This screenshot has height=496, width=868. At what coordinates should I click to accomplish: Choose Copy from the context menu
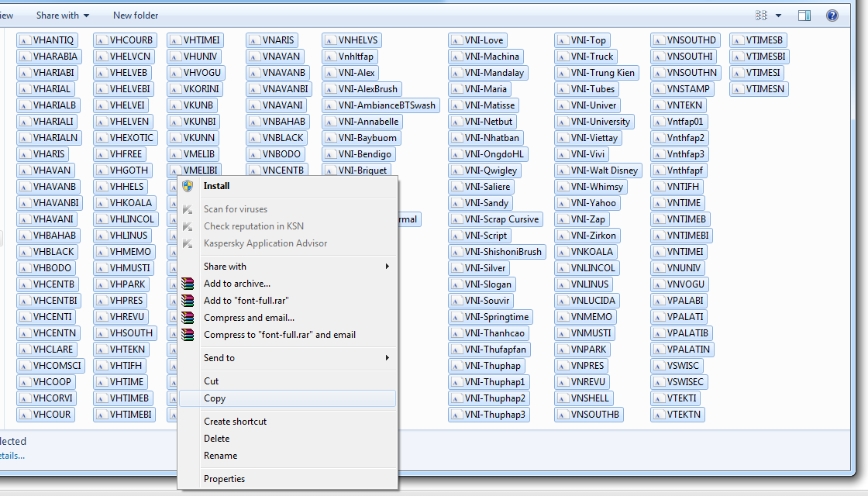(215, 398)
